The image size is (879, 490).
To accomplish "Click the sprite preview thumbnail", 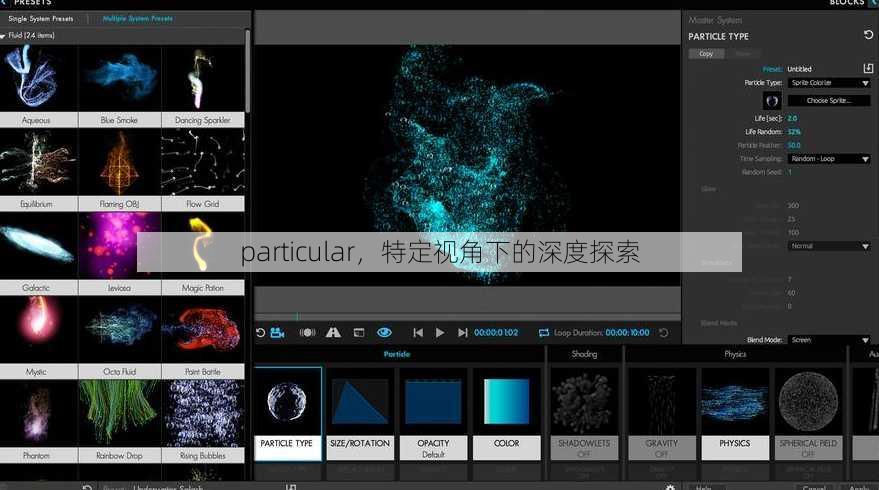I will click(772, 100).
